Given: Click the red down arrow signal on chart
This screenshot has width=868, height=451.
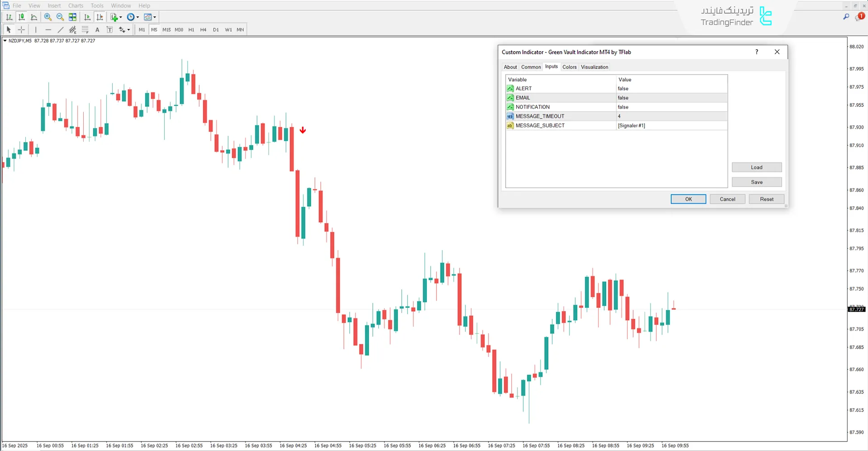Looking at the screenshot, I should [303, 130].
